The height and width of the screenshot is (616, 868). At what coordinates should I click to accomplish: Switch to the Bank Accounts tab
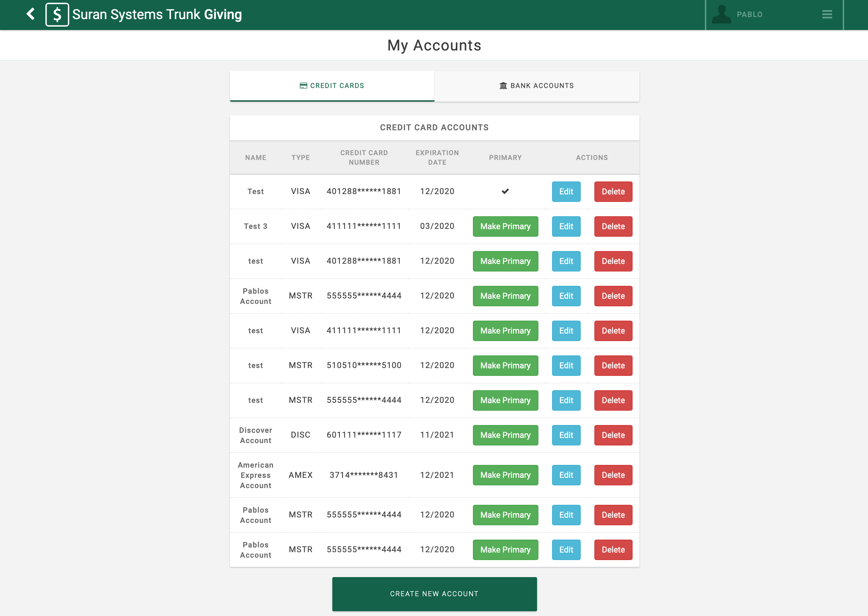(x=537, y=86)
